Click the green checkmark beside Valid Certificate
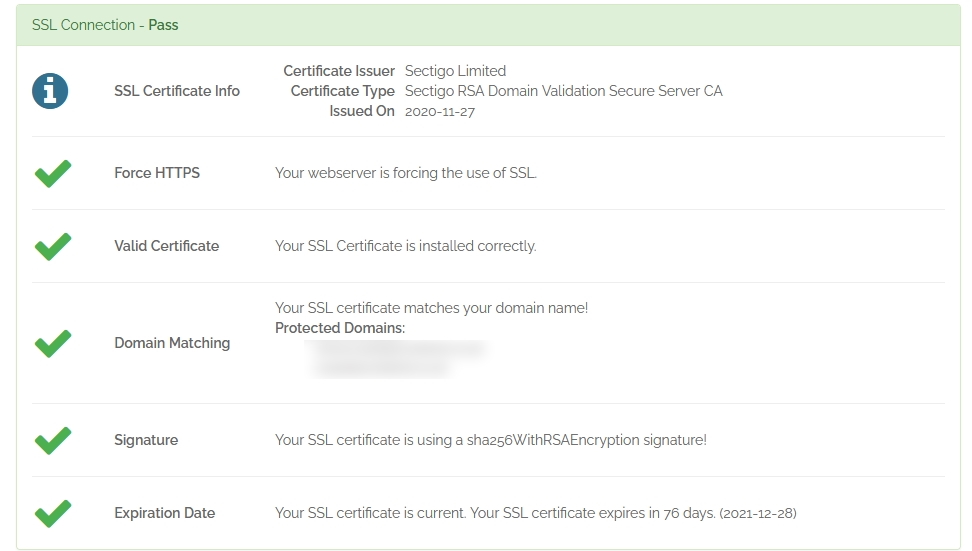 click(53, 246)
